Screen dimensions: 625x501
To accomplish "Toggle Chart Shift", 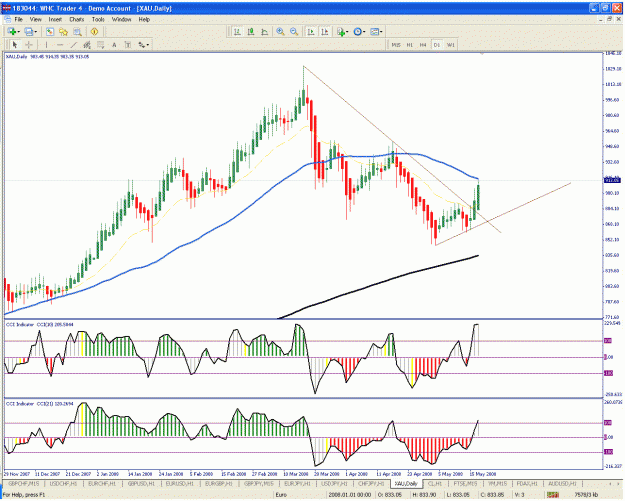I will point(325,31).
